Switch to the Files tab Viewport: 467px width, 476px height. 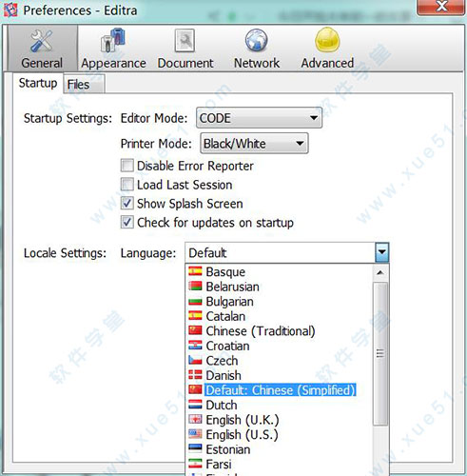tap(84, 85)
